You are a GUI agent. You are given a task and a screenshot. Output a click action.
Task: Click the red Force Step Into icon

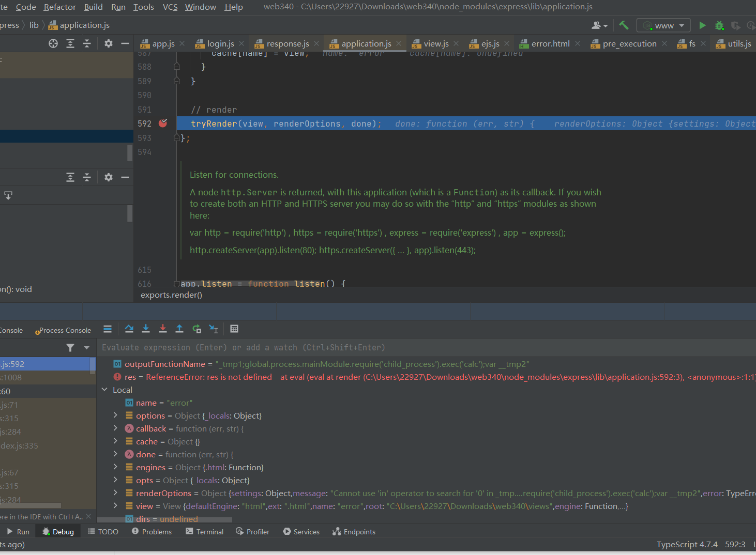pos(163,329)
